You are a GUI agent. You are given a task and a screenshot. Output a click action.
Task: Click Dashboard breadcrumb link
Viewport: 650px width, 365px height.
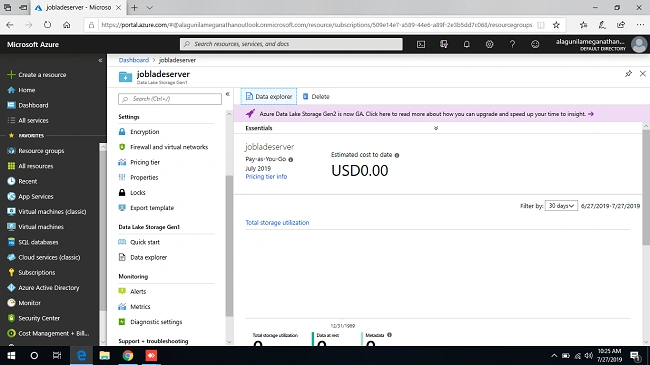[x=133, y=60]
